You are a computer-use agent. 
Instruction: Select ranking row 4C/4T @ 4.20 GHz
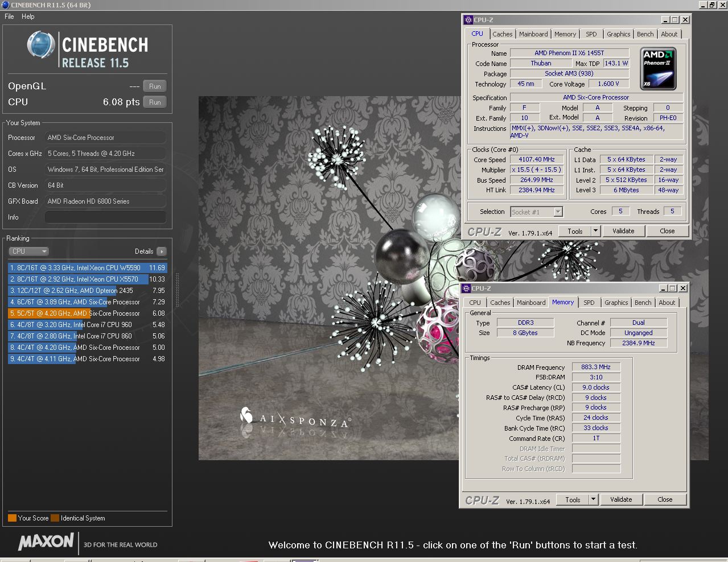coord(88,348)
